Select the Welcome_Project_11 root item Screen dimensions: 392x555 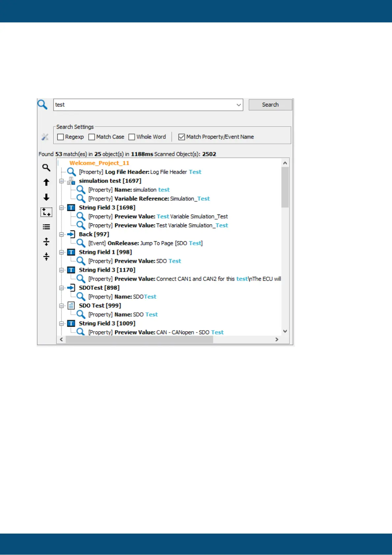tap(99, 163)
